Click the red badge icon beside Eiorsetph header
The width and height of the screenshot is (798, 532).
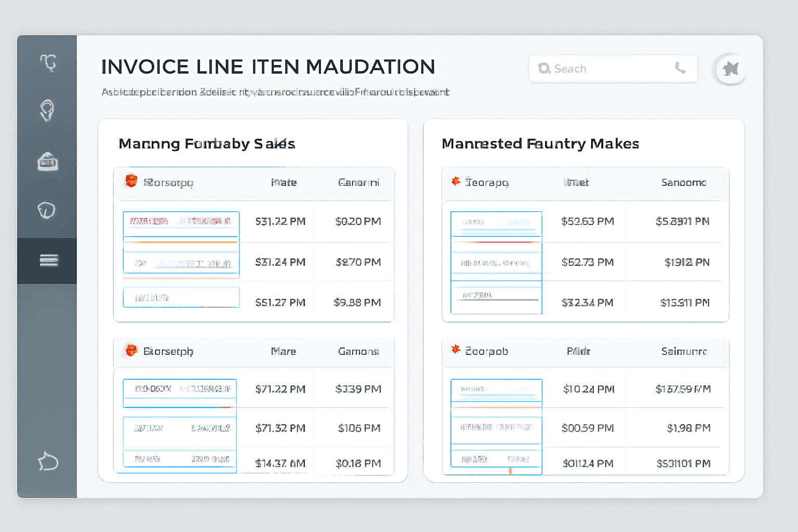pyautogui.click(x=131, y=350)
